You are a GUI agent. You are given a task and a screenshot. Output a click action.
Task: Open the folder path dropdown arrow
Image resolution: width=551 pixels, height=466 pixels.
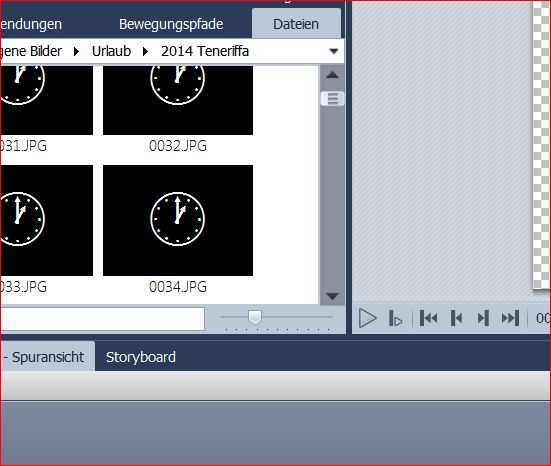333,52
